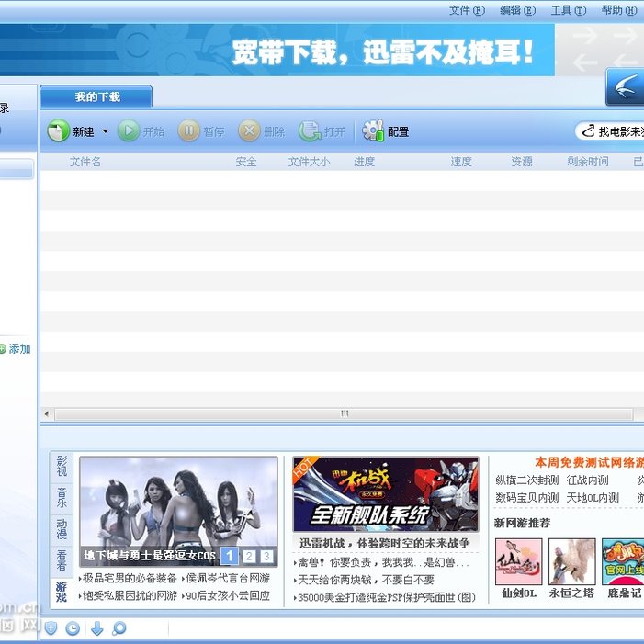Click the green plus 添加 link
Viewport: 644px width, 644px height.
16,349
